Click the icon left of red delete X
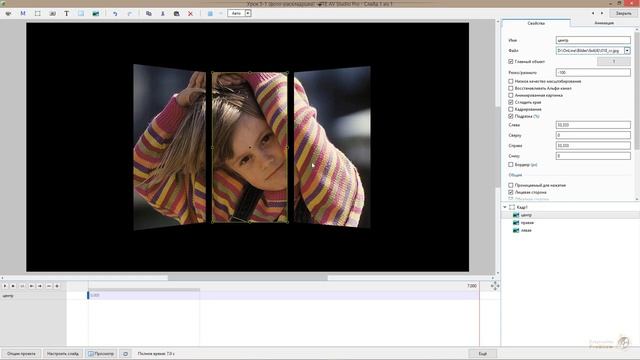This screenshot has height=360, width=640. (176, 13)
